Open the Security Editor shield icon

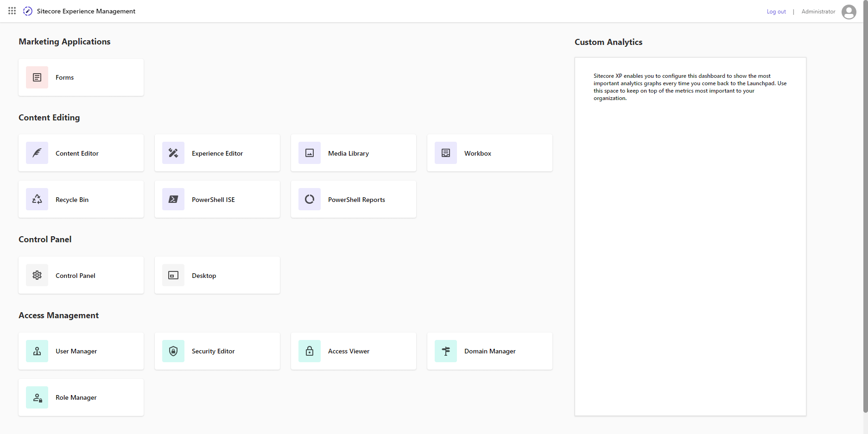pos(173,351)
